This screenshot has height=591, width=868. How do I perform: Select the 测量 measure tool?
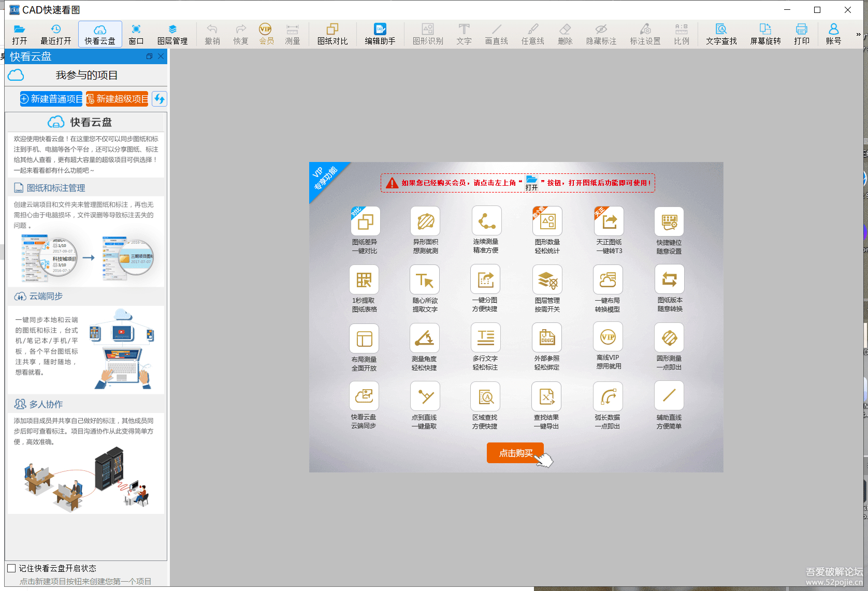(293, 34)
